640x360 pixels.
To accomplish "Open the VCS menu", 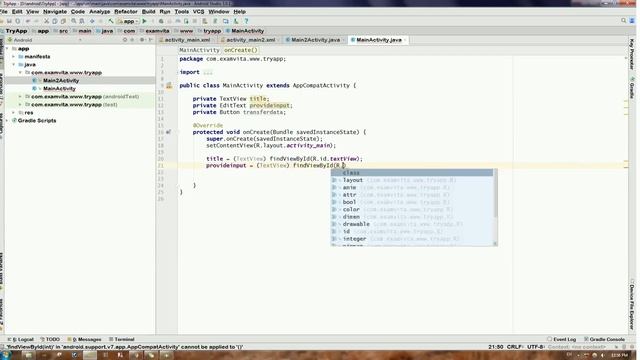I will (198, 12).
